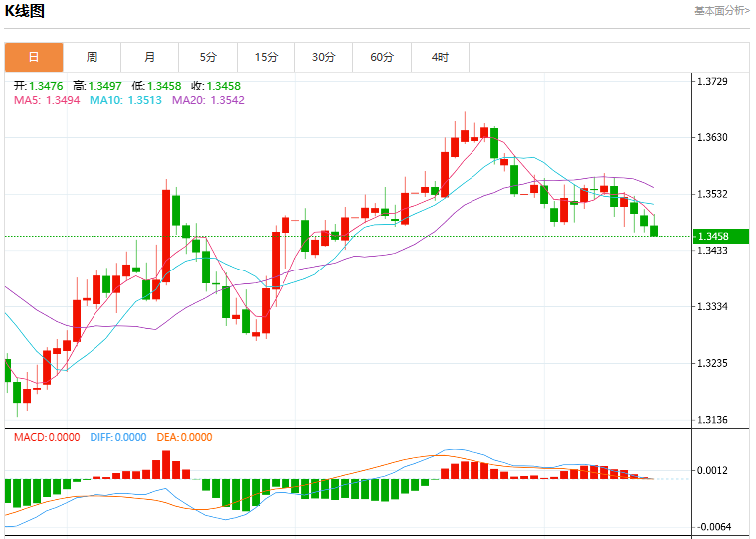Click the MA5 indicator label

(x=47, y=100)
